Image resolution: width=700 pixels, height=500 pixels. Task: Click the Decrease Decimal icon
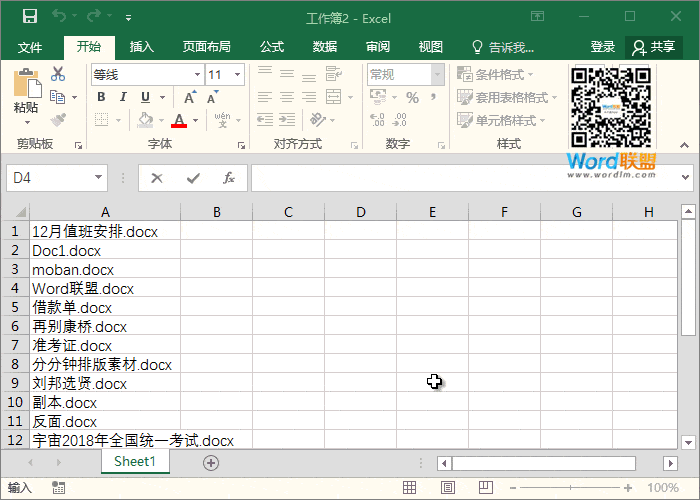(x=399, y=120)
